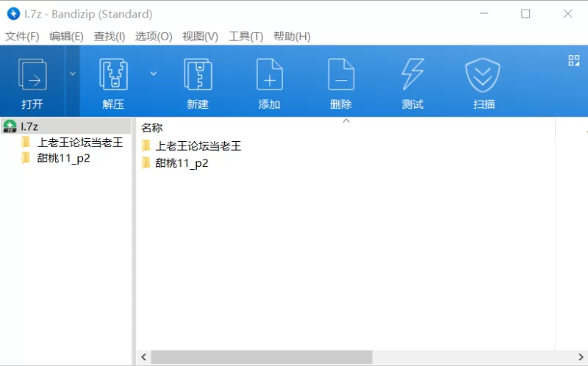Click the sort arrow above the name column

coord(346,121)
